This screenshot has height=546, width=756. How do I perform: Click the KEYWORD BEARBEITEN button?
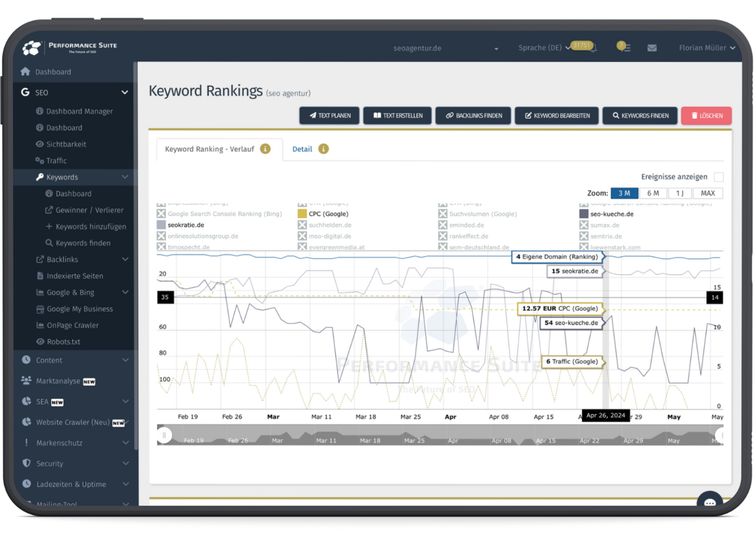[x=557, y=116]
